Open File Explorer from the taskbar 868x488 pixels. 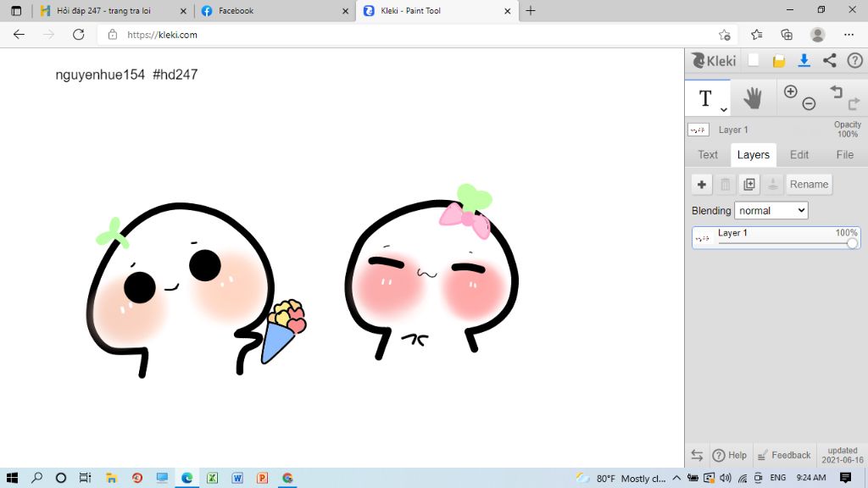pyautogui.click(x=111, y=478)
